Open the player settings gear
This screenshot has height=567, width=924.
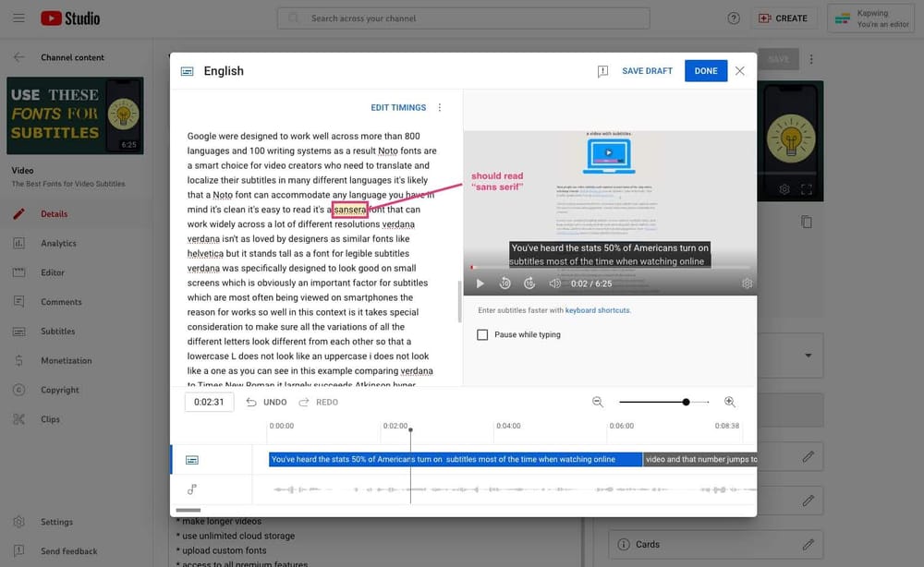747,283
